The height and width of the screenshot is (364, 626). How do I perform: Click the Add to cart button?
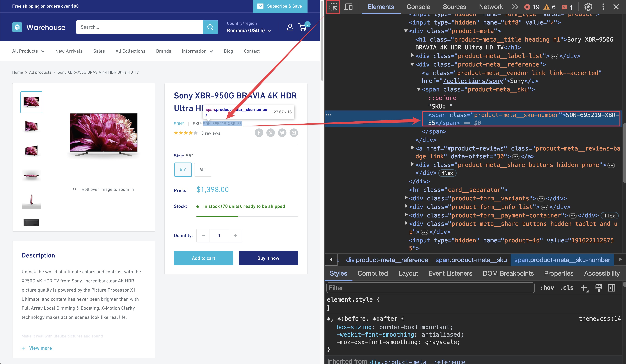coord(203,258)
